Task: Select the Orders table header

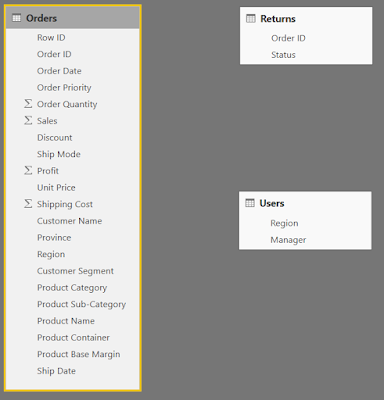Action: point(73,18)
